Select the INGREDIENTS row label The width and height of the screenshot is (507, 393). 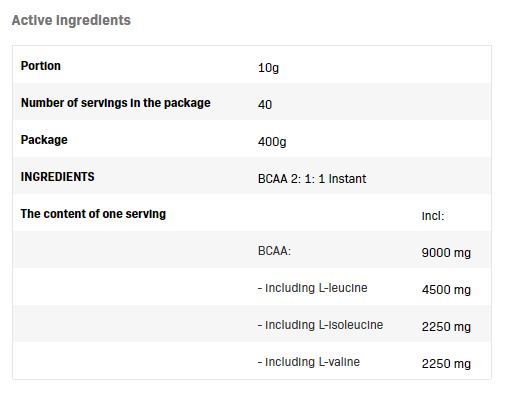(x=58, y=177)
